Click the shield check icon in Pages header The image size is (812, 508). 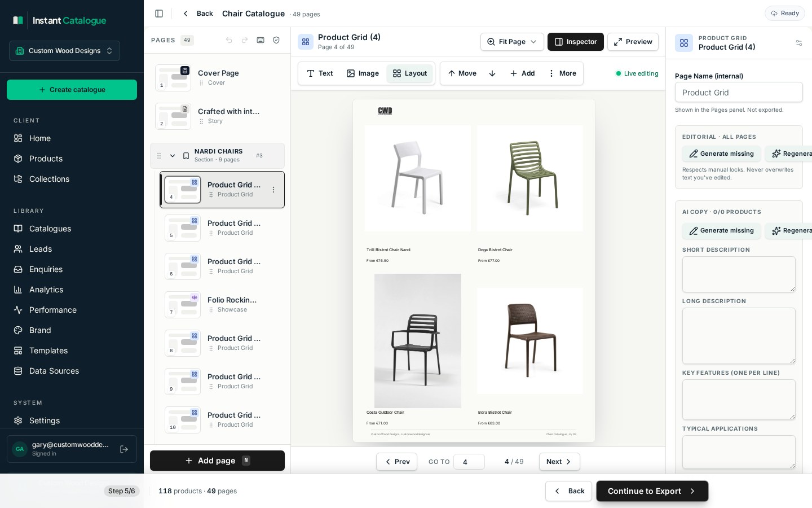[x=276, y=40]
